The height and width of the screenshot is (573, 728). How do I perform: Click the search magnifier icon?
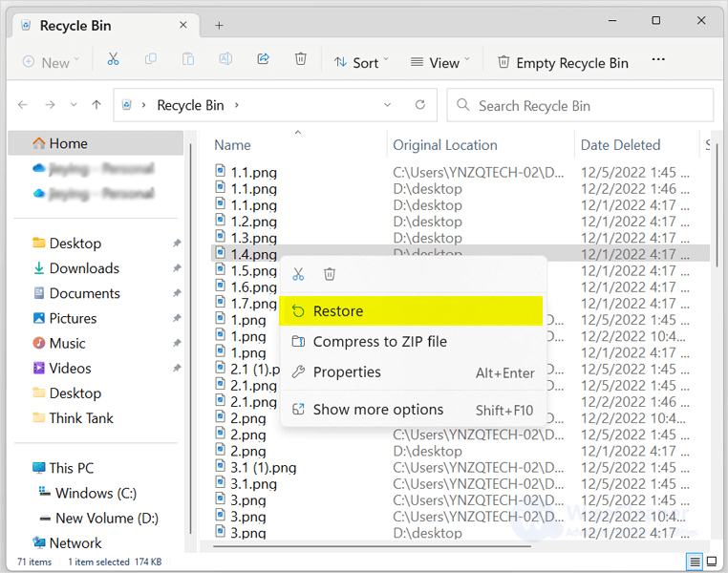[x=463, y=105]
